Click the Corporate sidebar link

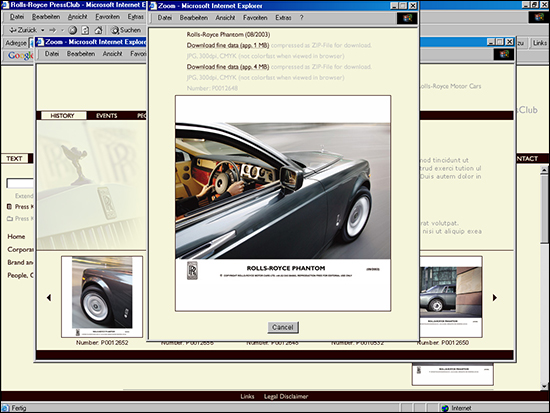click(x=20, y=249)
